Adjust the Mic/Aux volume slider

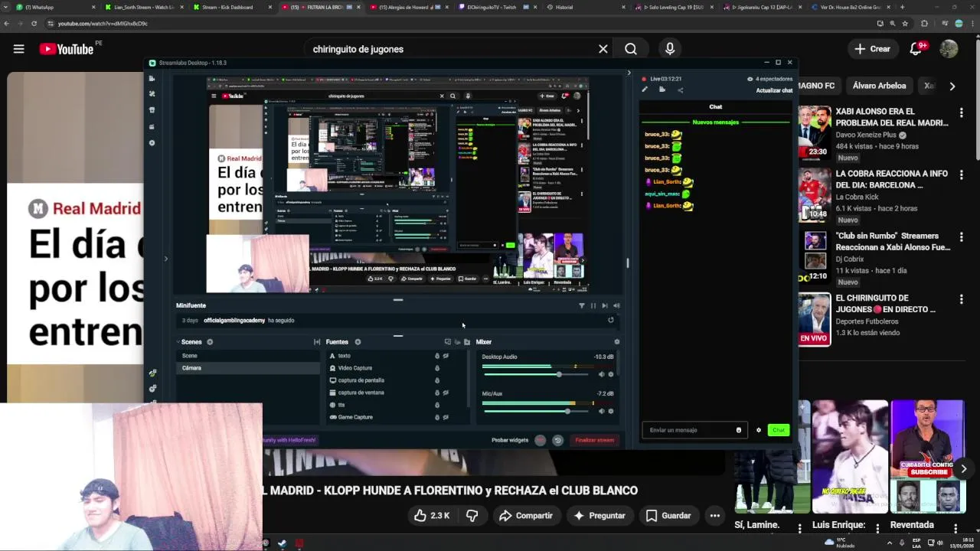click(536, 411)
